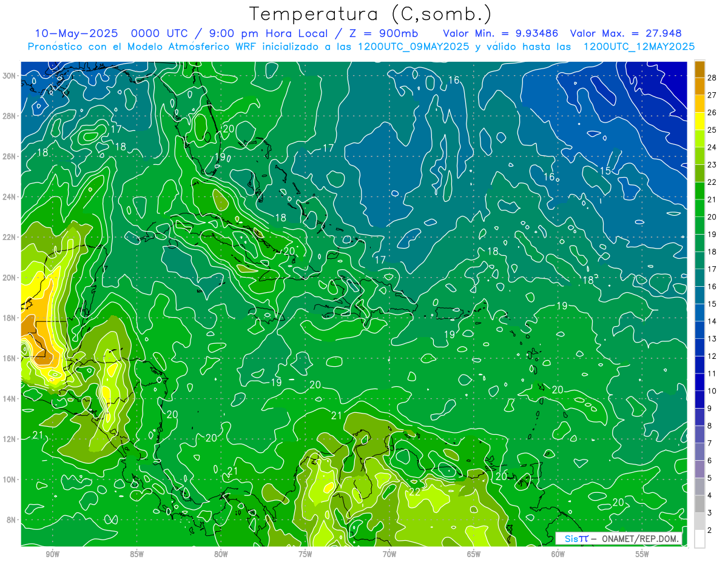728x562 pixels.
Task: Click the "70W" longitude axis label
Action: [x=389, y=554]
